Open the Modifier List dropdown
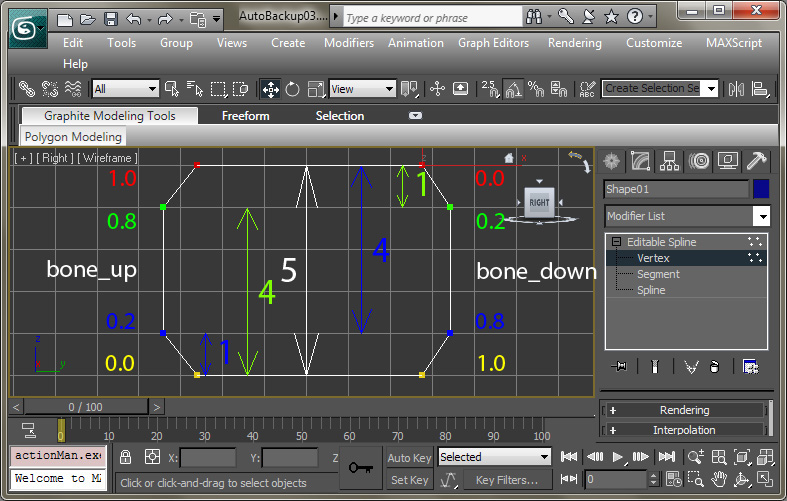 (761, 216)
